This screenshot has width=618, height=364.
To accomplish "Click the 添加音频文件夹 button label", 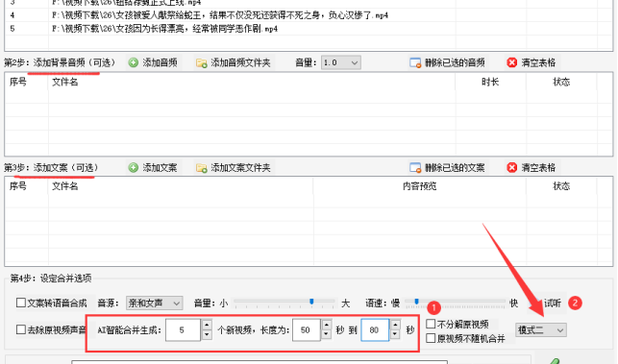I will click(x=240, y=62).
